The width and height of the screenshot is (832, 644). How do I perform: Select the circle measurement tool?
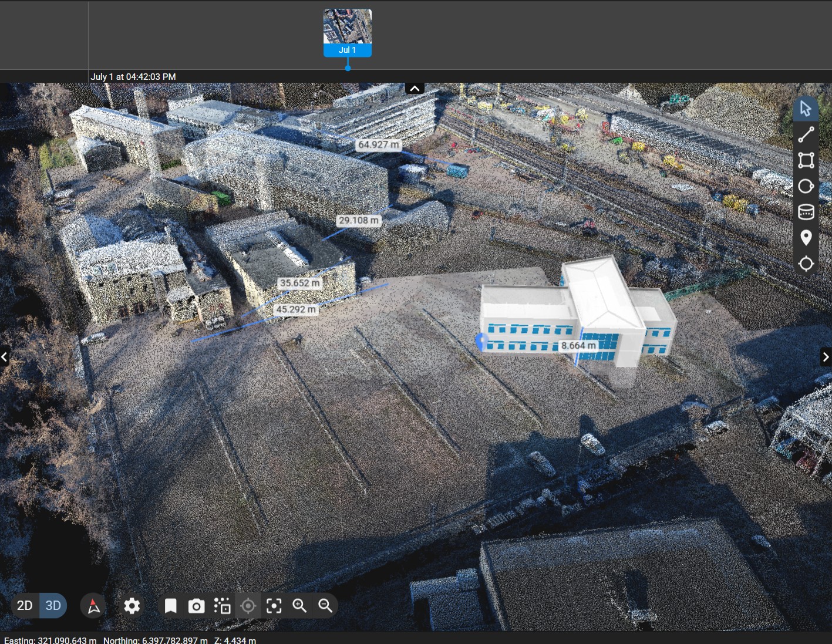pos(806,186)
